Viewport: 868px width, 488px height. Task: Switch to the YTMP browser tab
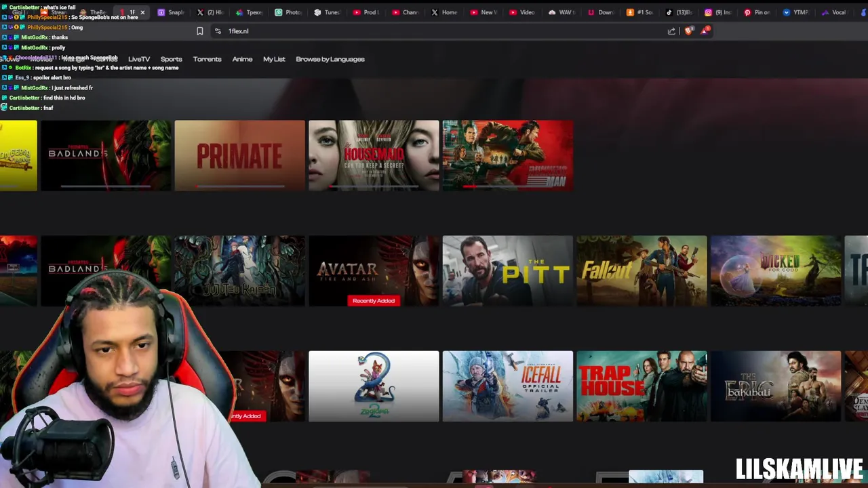[797, 12]
